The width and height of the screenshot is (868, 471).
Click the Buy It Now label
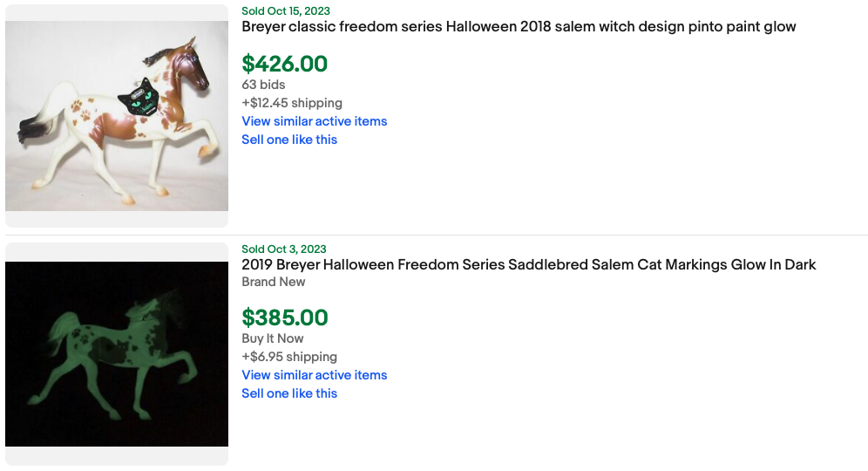tap(272, 338)
